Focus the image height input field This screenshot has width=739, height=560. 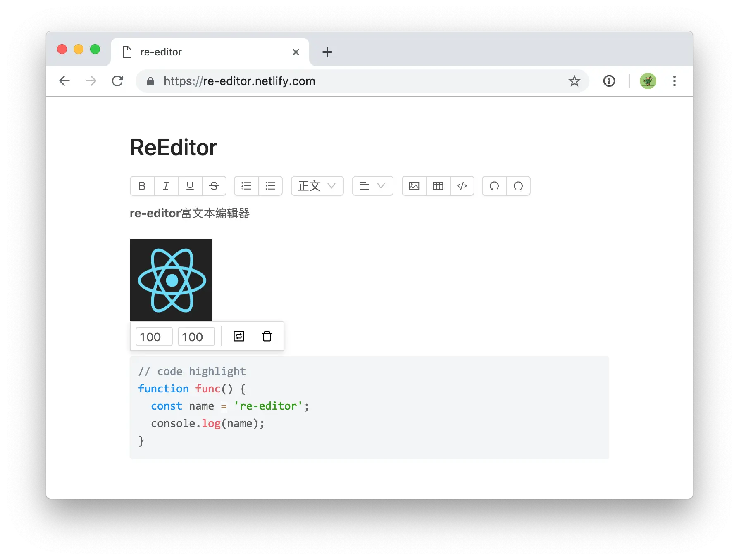[x=196, y=337]
